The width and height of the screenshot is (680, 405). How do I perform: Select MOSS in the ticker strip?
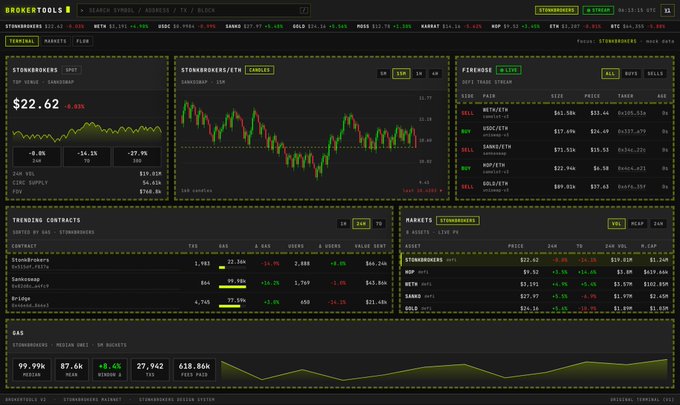coord(384,26)
